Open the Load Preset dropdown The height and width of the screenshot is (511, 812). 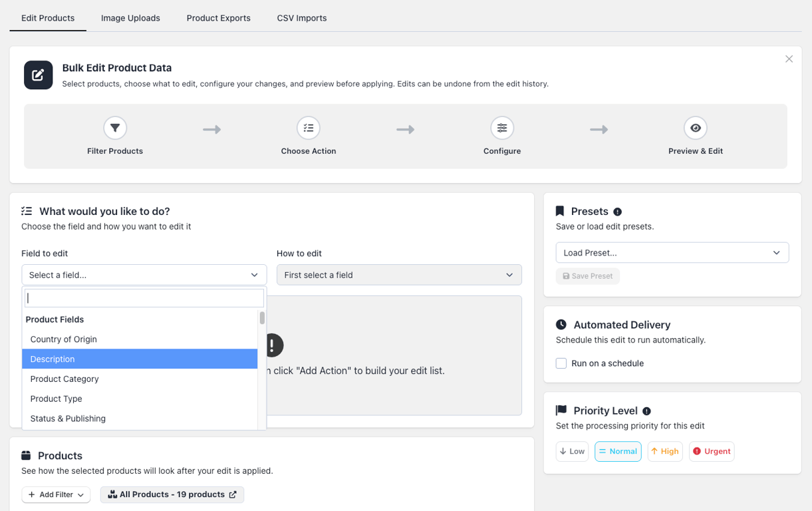(672, 253)
